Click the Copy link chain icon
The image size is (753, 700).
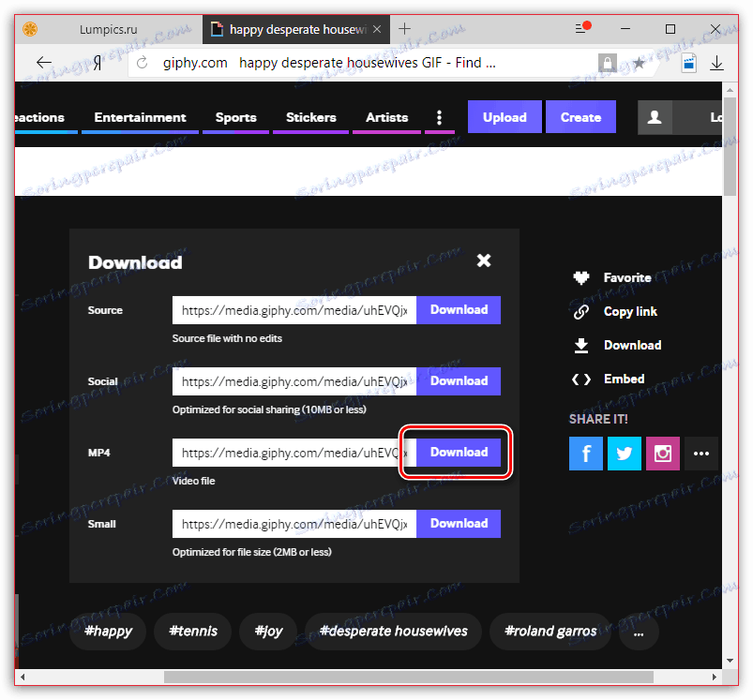[581, 311]
